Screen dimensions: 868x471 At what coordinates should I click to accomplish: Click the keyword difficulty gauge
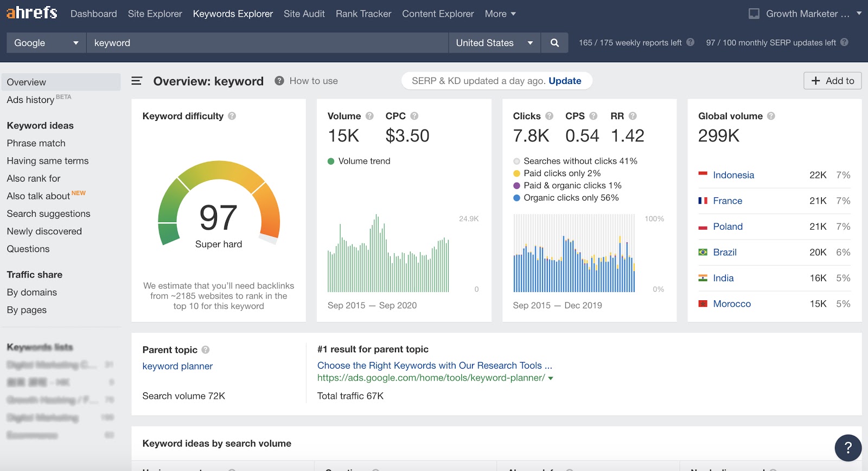click(219, 204)
